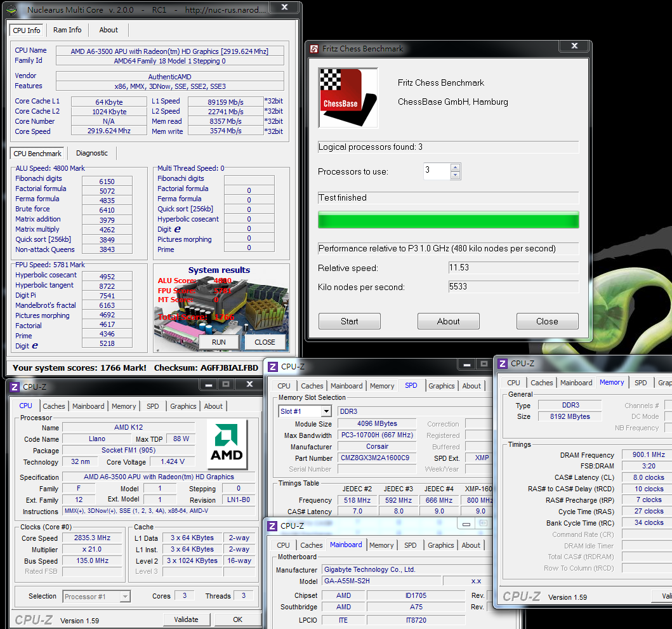Click the ChessBase logo in Fritz window
Viewport: 672px width, 629px height.
click(x=348, y=98)
